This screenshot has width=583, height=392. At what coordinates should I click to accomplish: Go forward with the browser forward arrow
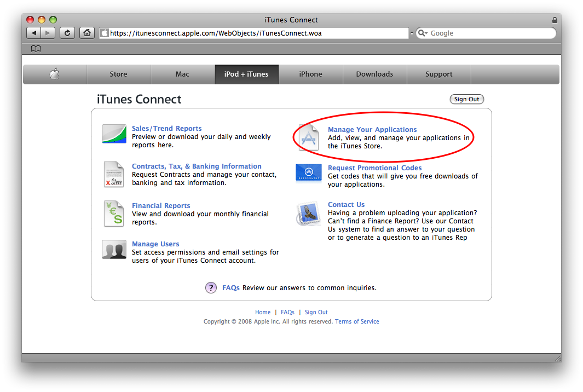click(x=48, y=33)
